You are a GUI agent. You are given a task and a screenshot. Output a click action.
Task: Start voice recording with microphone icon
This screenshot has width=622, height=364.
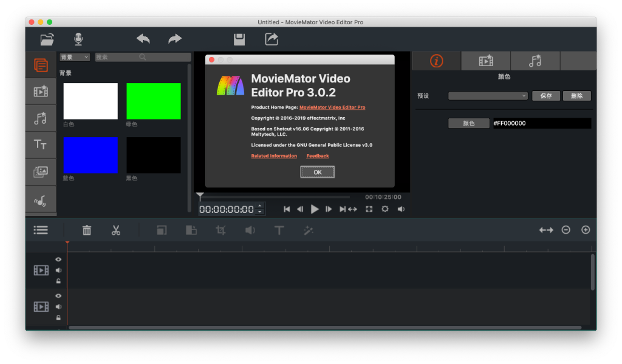78,39
